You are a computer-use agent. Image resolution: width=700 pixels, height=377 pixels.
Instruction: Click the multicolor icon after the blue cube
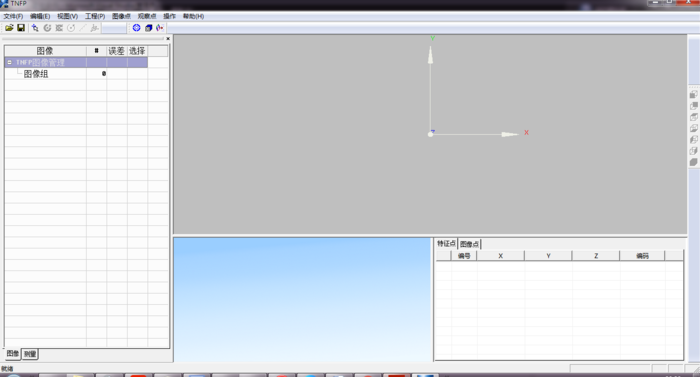(x=159, y=28)
